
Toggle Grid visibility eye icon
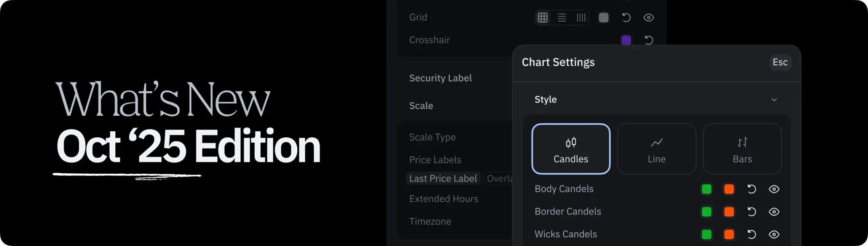point(649,18)
